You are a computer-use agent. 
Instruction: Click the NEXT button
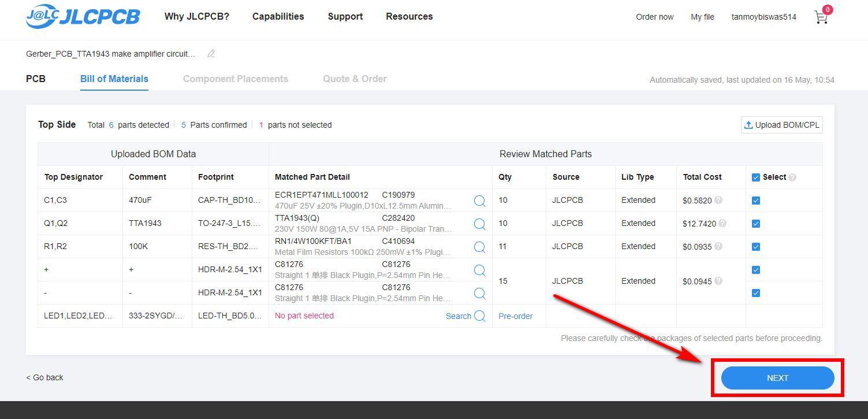click(x=777, y=378)
